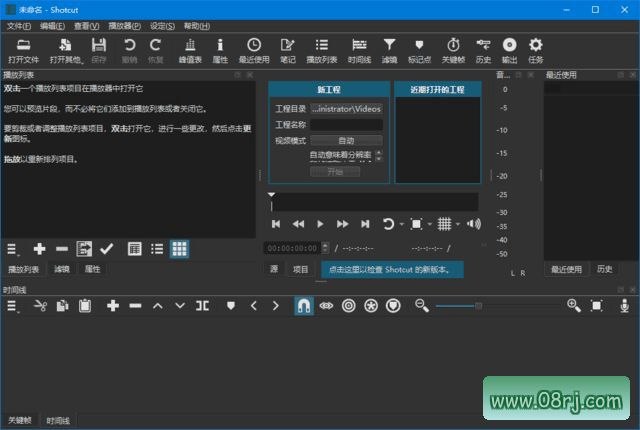Toggle ripple markers shield icon

393,306
